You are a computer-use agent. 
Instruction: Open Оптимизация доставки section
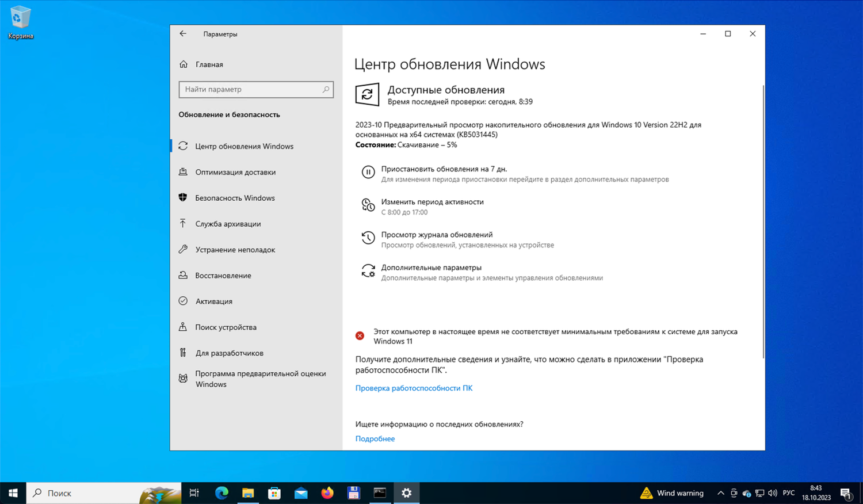point(257,172)
